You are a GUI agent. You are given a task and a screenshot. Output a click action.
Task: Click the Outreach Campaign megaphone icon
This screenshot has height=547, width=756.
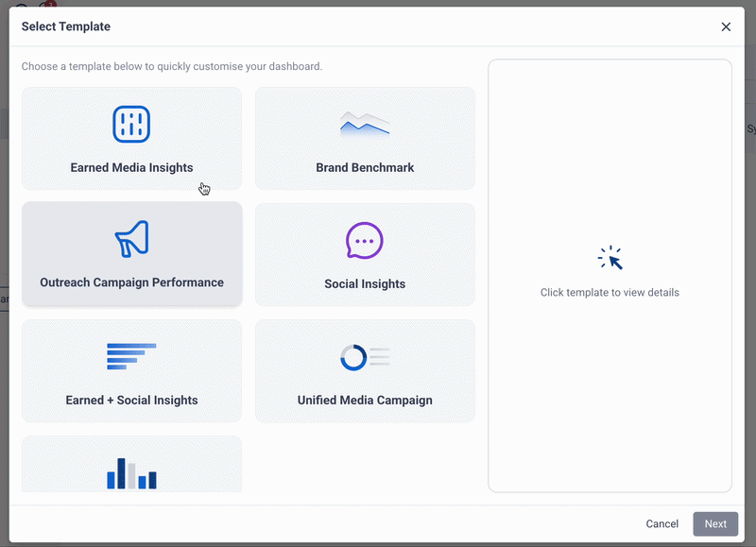tap(131, 240)
